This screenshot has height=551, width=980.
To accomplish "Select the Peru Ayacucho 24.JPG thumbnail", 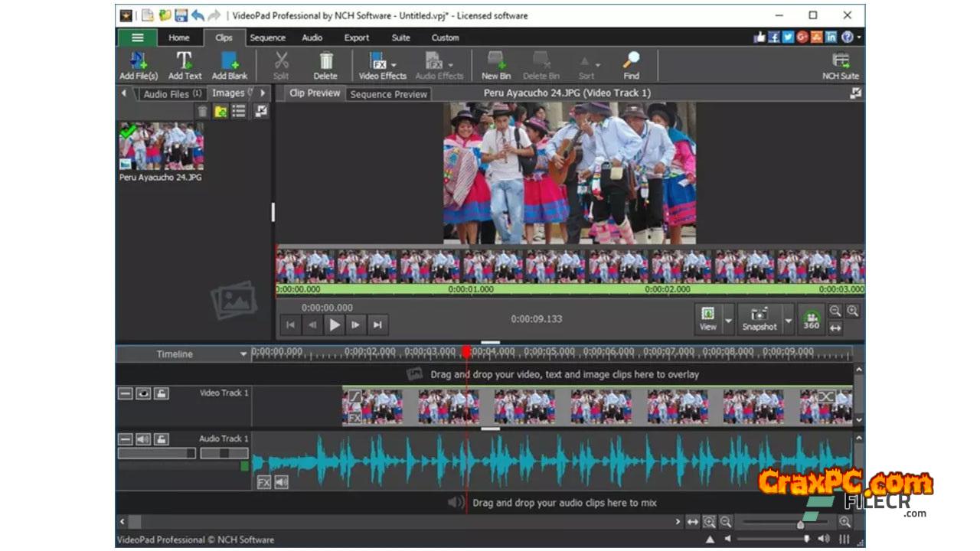I will [161, 147].
